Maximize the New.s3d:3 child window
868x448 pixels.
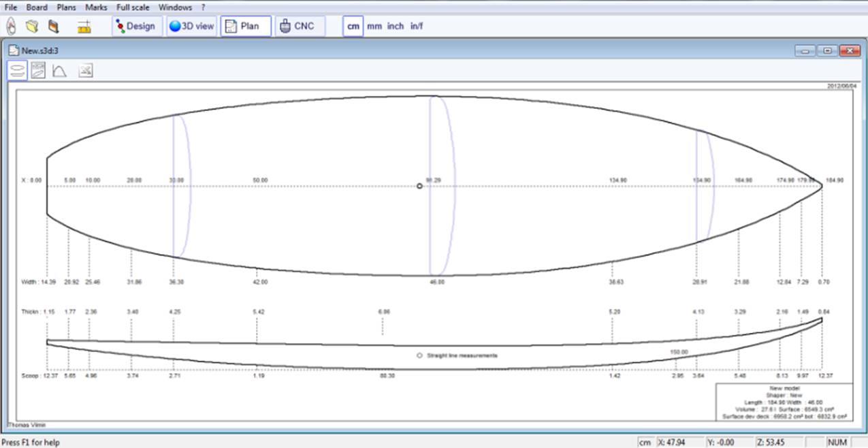[x=827, y=51]
